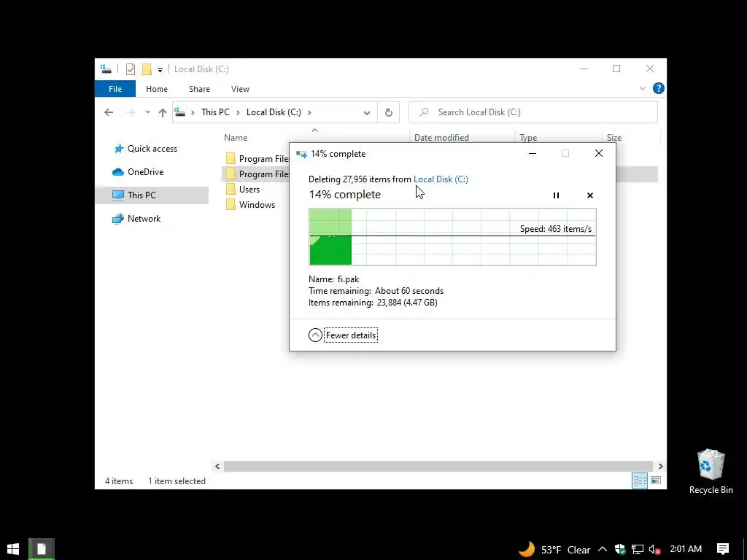The width and height of the screenshot is (747, 560).
Task: Select the Windows folder
Action: click(x=257, y=205)
